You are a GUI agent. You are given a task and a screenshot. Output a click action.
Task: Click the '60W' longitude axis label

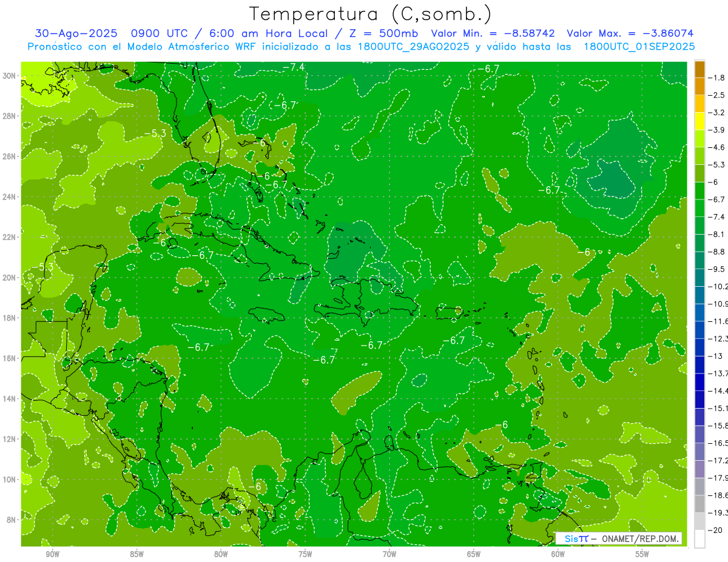point(558,554)
